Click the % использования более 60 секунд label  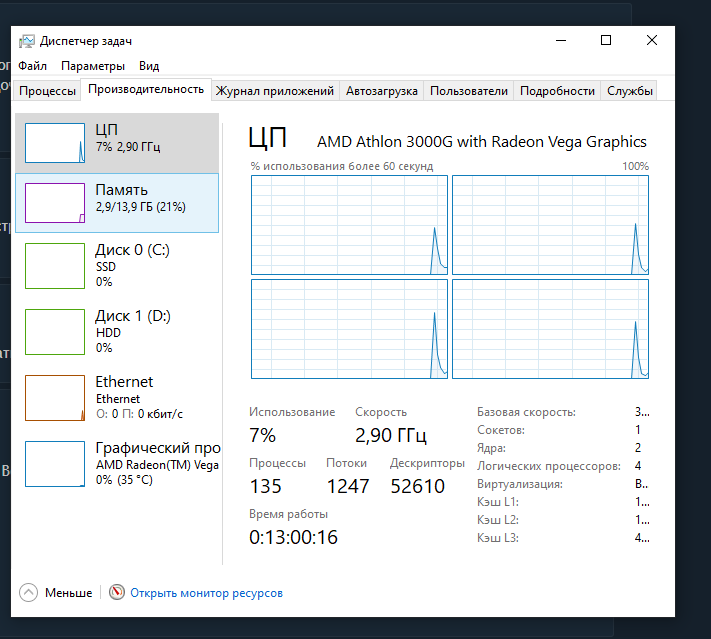(342, 166)
